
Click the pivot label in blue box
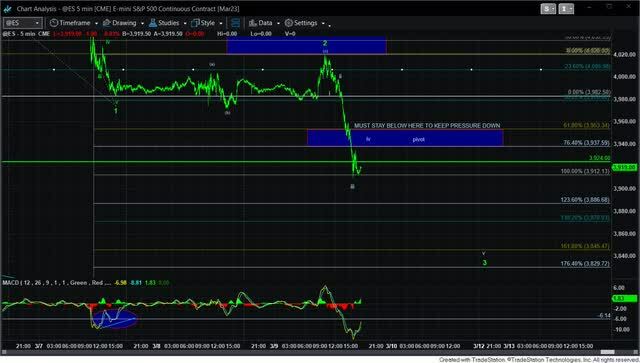(x=418, y=139)
